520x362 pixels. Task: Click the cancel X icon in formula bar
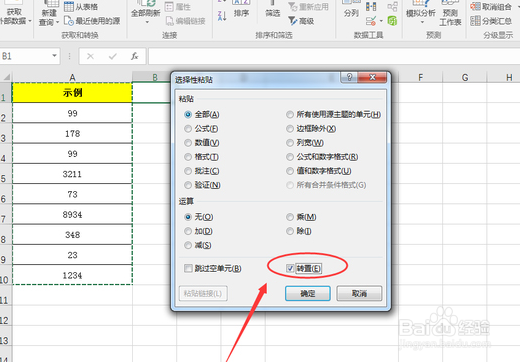[x=90, y=56]
